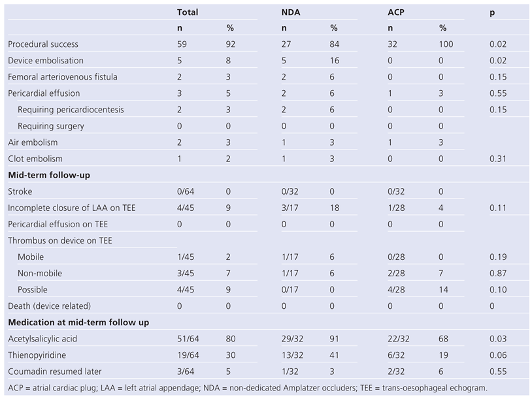Click the 'p' column header
The width and height of the screenshot is (532, 397).
(x=492, y=12)
